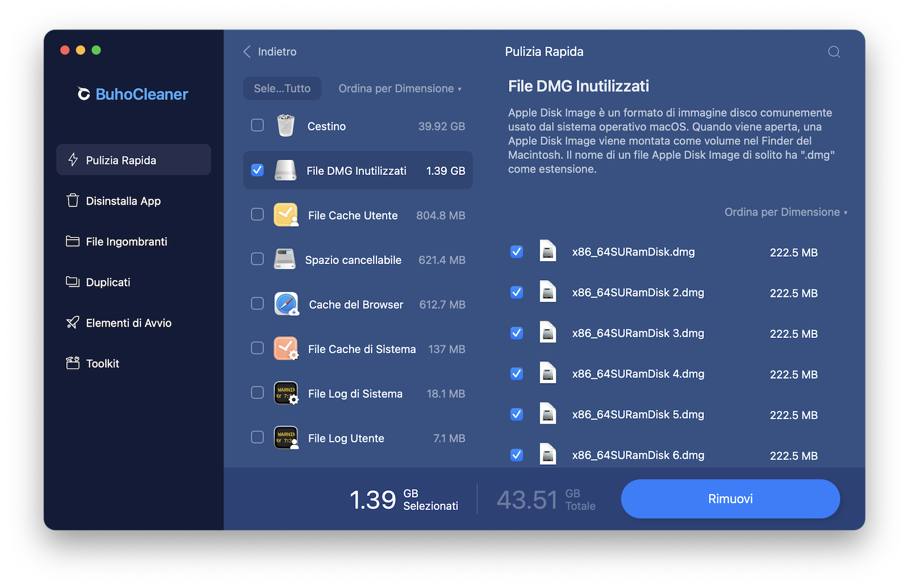Click the File Cache Utente yellow icon
The height and width of the screenshot is (588, 909).
286,215
